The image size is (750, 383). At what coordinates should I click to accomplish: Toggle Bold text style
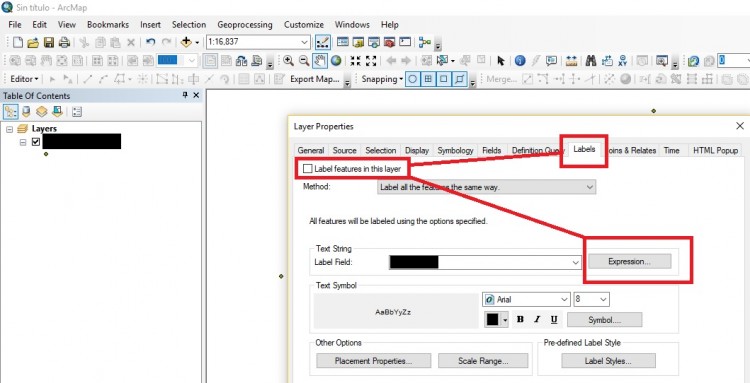(x=521, y=319)
